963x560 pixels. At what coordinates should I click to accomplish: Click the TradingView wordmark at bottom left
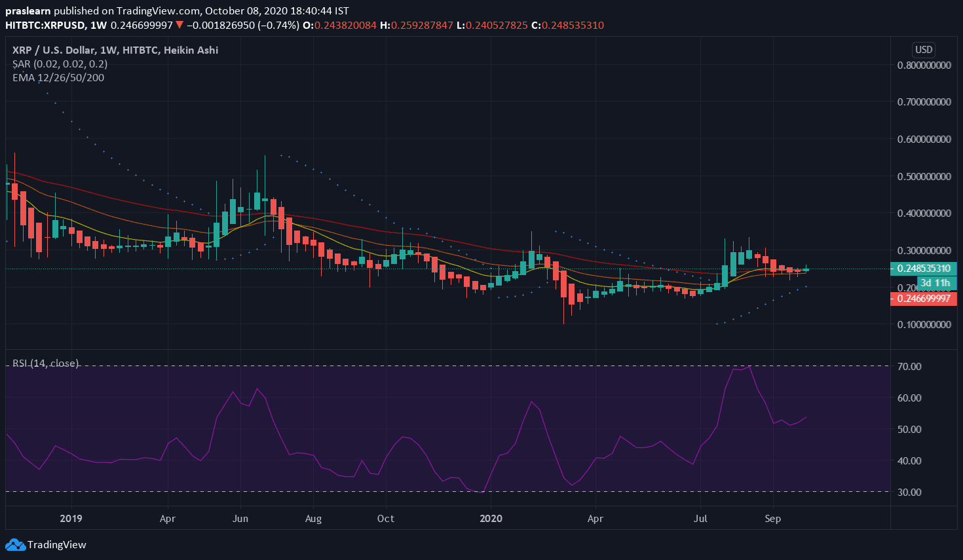56,544
